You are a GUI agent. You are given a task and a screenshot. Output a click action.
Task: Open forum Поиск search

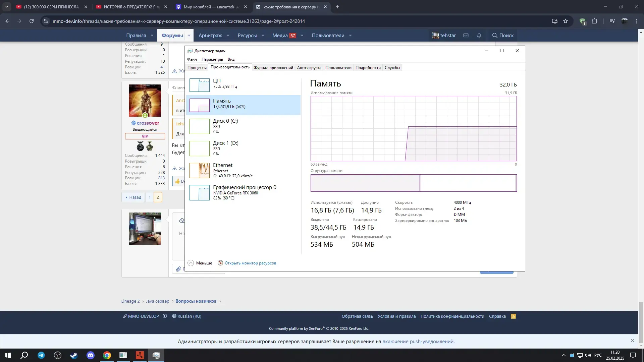pyautogui.click(x=503, y=35)
